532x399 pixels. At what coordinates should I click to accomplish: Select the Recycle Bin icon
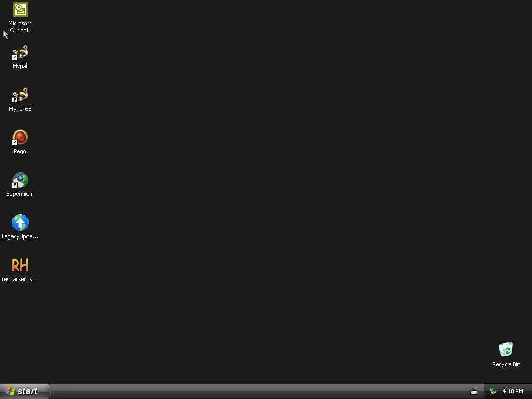[x=506, y=350]
